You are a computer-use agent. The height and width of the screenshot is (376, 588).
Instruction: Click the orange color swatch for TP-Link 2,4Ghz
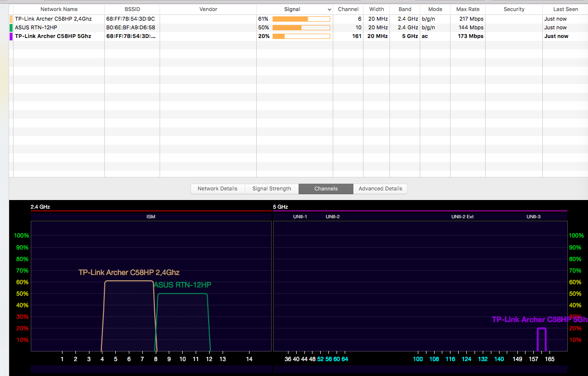(x=11, y=19)
